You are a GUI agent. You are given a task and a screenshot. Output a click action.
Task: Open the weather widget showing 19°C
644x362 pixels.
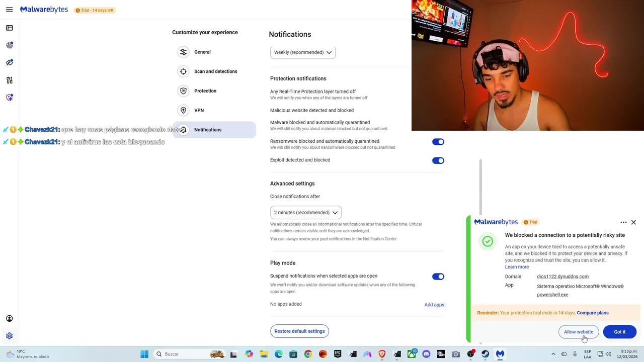pyautogui.click(x=27, y=354)
